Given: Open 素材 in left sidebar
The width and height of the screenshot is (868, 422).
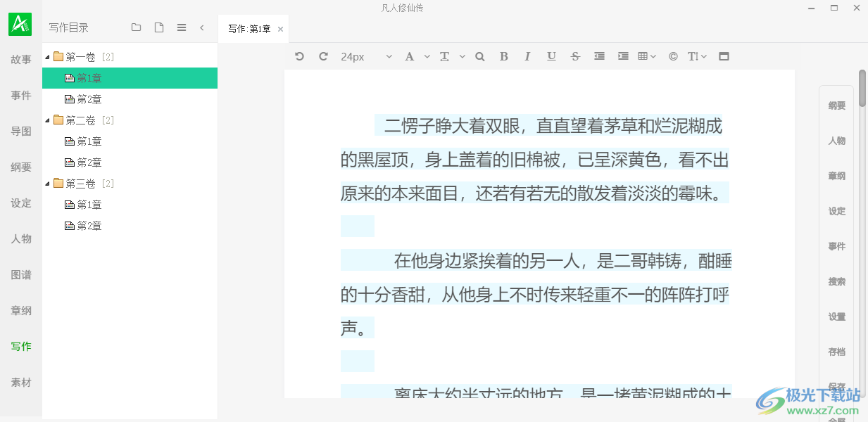Looking at the screenshot, I should [x=21, y=383].
